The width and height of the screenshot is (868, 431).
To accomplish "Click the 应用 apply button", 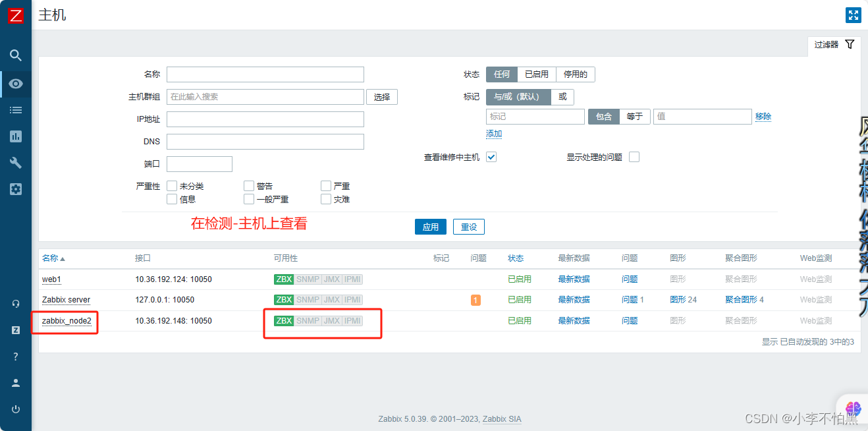I will tap(431, 227).
